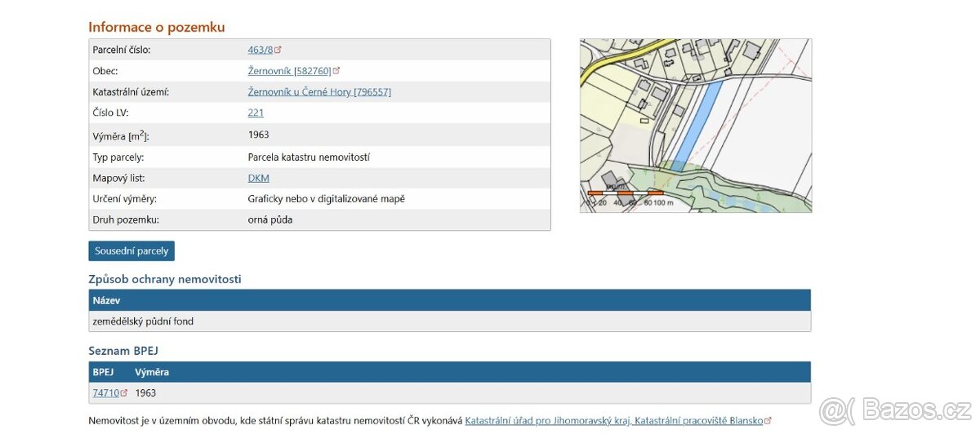
Task: Open parcel number 463/8 link
Action: pyautogui.click(x=261, y=50)
